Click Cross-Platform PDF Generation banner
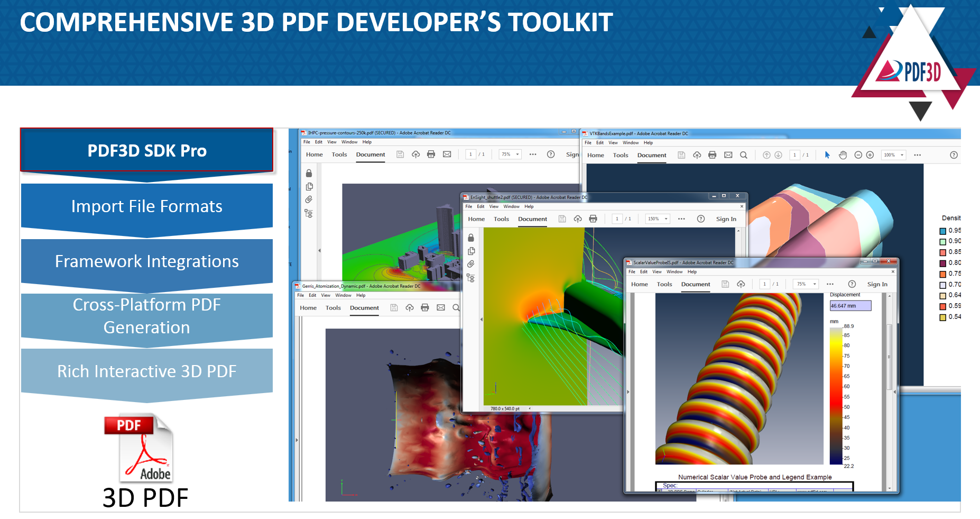The image size is (980, 519). click(147, 316)
